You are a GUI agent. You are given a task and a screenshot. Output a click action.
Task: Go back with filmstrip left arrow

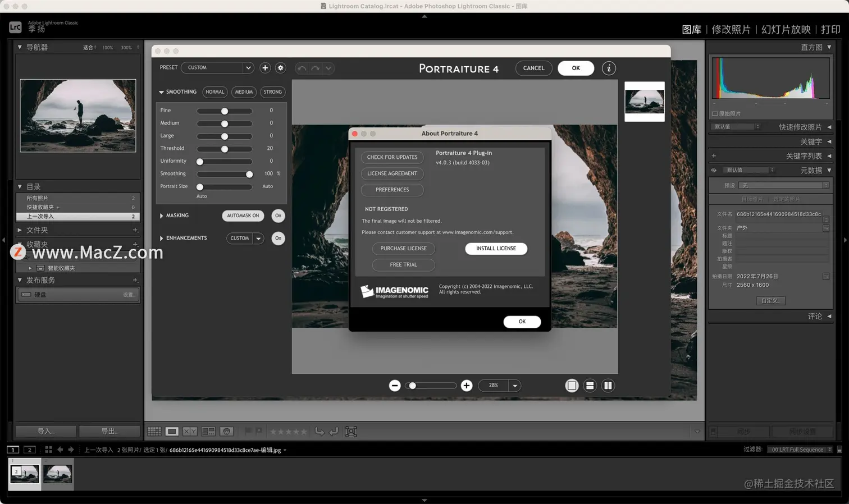tap(60, 450)
